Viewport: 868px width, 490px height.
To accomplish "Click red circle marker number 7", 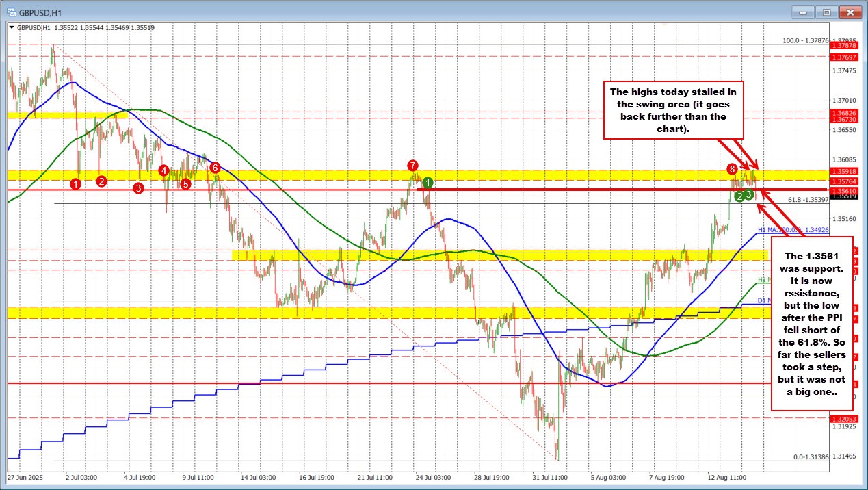I will [x=412, y=165].
